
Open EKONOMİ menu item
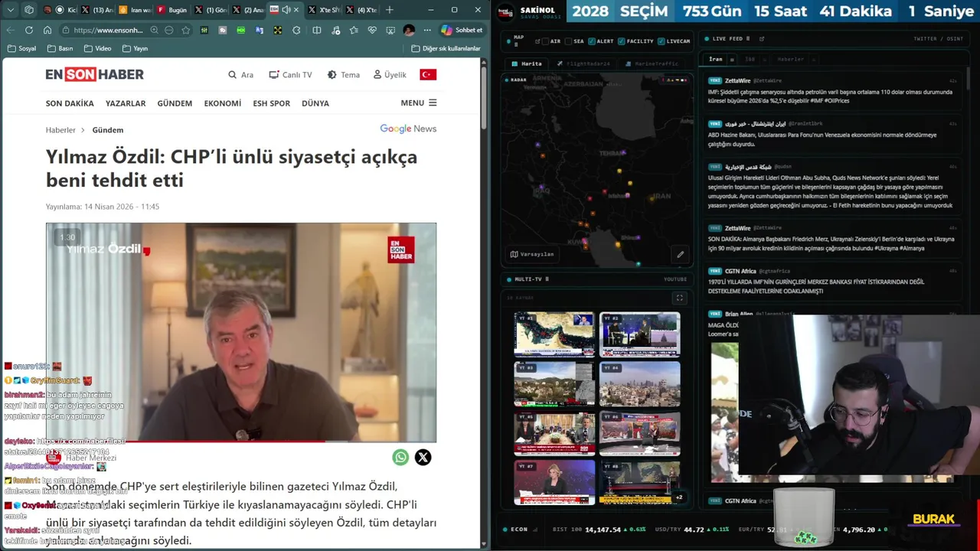[x=223, y=103]
